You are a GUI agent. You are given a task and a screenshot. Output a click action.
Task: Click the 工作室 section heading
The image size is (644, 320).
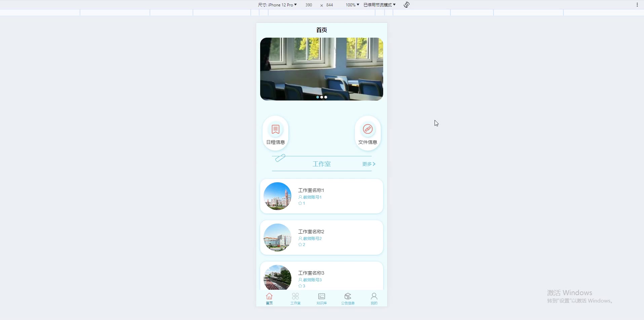tap(322, 164)
